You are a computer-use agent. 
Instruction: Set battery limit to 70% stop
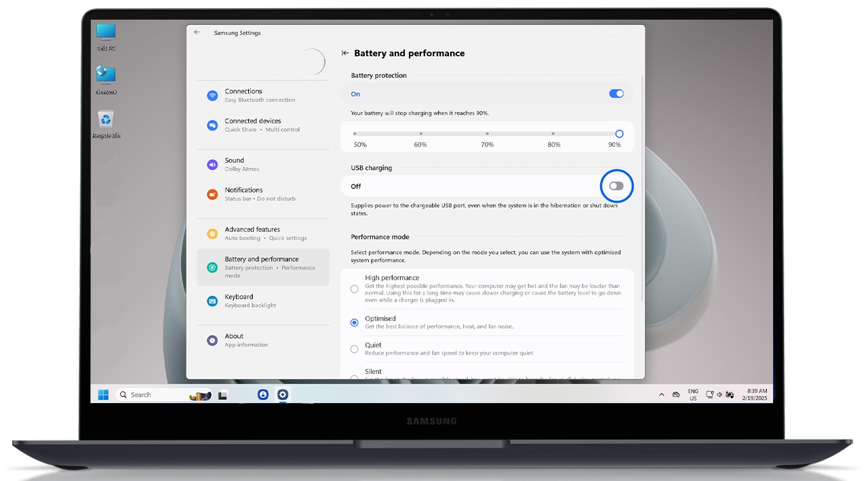coord(487,133)
